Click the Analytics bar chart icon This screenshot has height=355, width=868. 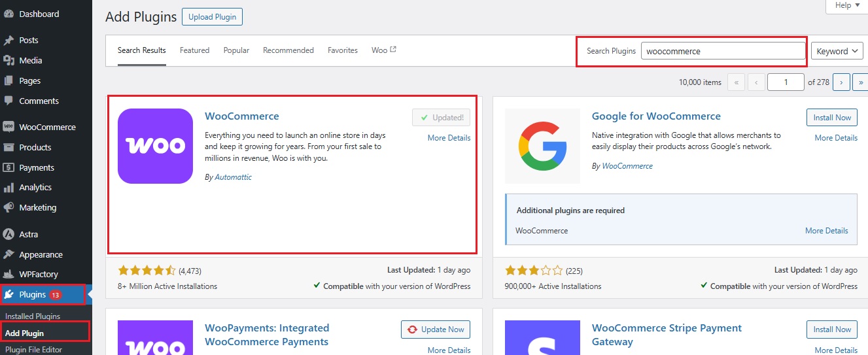(x=9, y=188)
